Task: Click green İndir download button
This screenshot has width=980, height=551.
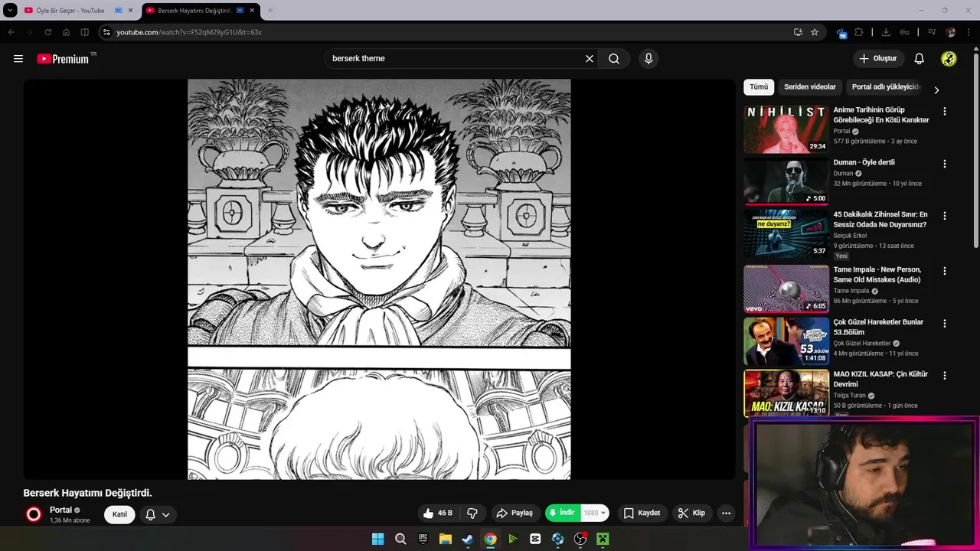Action: pyautogui.click(x=563, y=514)
